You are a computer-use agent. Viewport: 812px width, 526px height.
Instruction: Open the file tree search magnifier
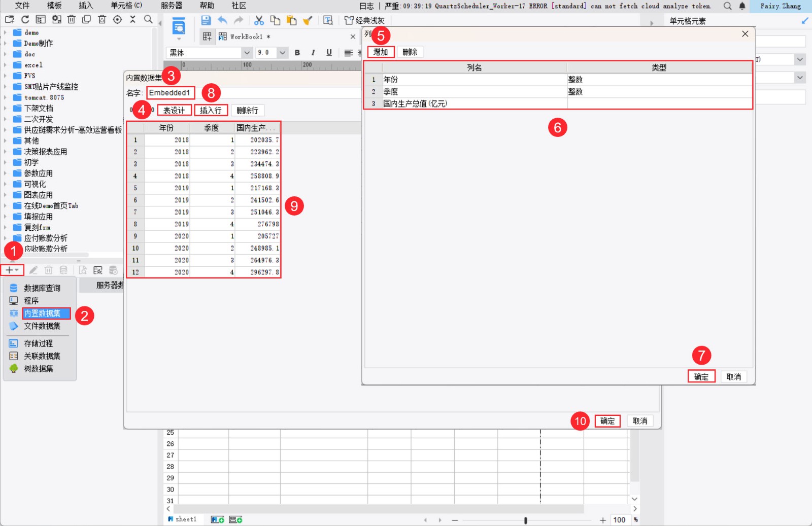tap(148, 19)
